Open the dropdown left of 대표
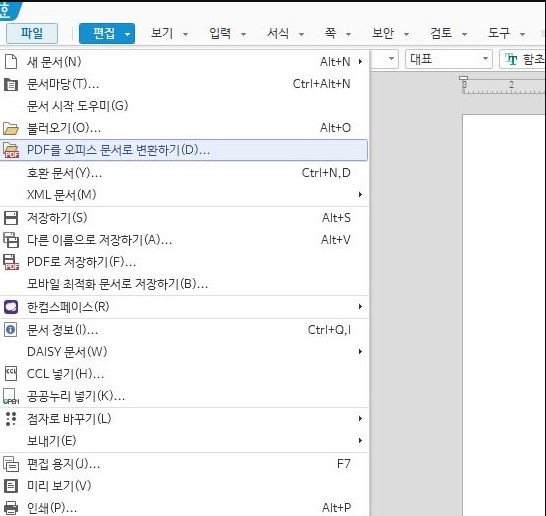Image resolution: width=546 pixels, height=516 pixels. point(391,59)
